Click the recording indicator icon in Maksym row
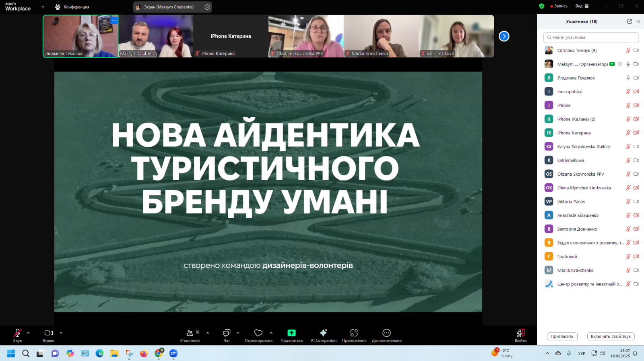 (620, 64)
